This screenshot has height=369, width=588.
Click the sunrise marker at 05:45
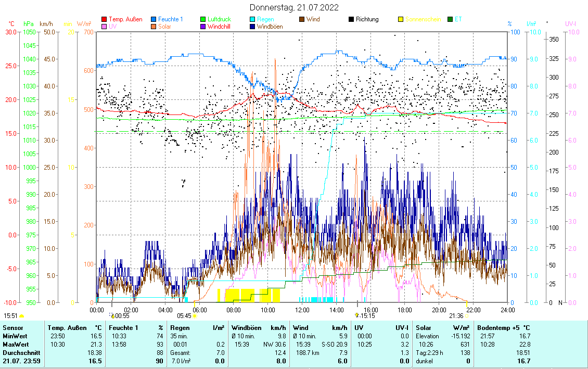click(195, 315)
